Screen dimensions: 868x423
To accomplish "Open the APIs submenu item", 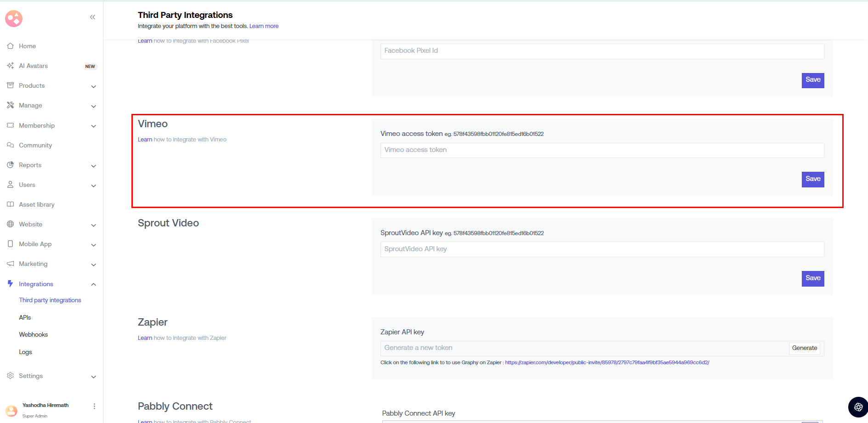I will (x=25, y=317).
